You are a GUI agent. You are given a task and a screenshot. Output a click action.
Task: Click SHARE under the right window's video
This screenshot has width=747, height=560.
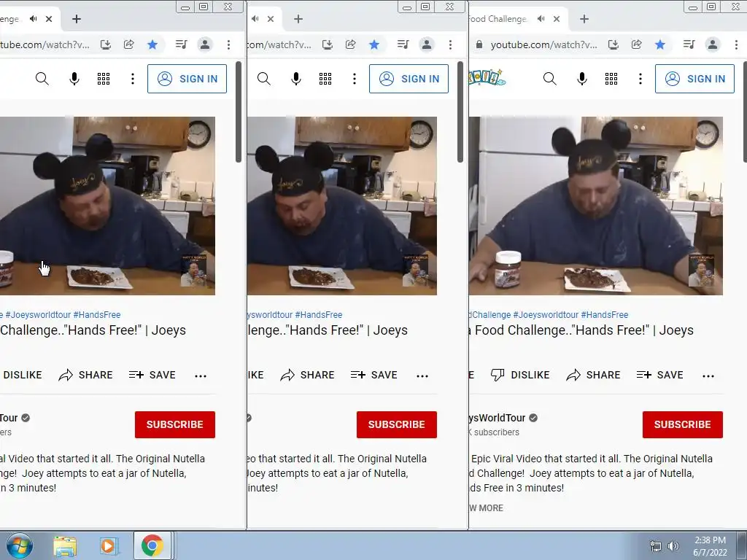(x=593, y=376)
